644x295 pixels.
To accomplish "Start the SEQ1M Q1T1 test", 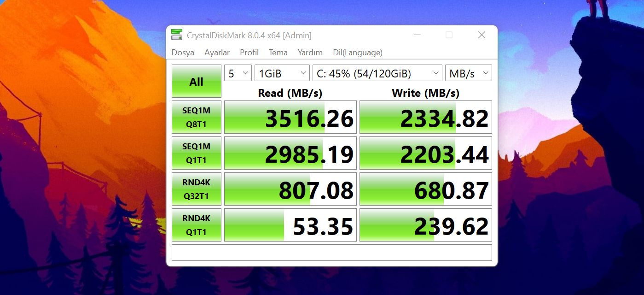I will coord(197,153).
